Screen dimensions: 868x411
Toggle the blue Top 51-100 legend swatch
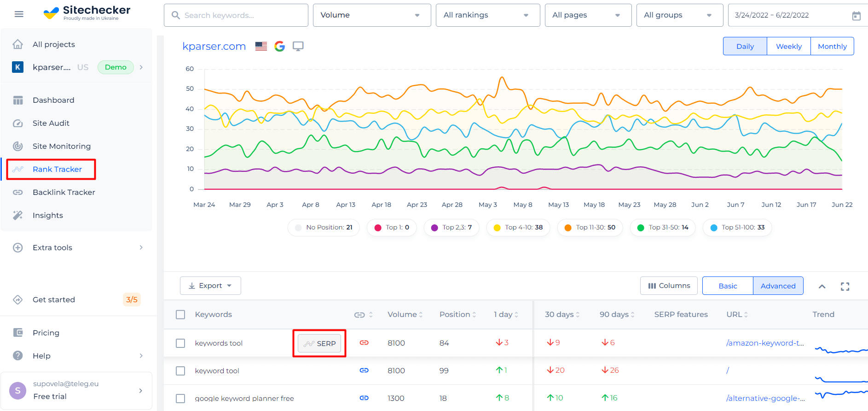714,228
